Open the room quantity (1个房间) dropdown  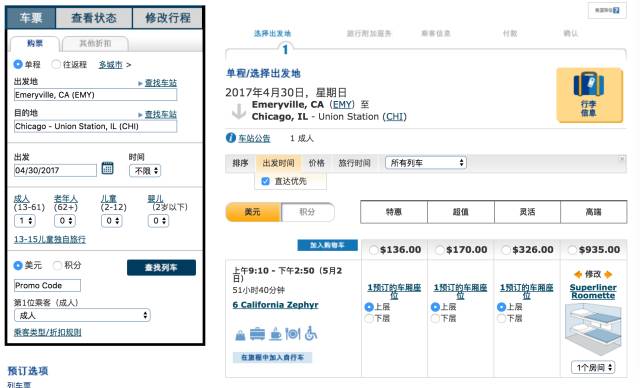(x=593, y=367)
